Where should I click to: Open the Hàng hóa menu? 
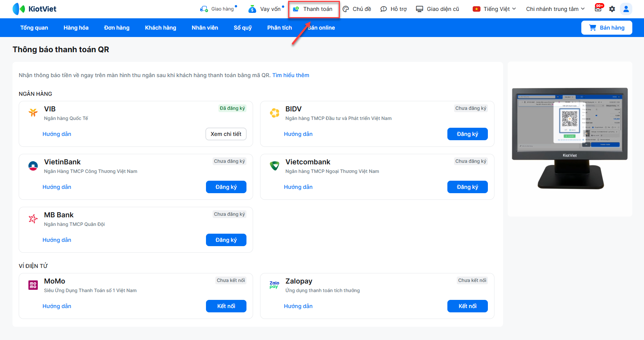coord(76,28)
